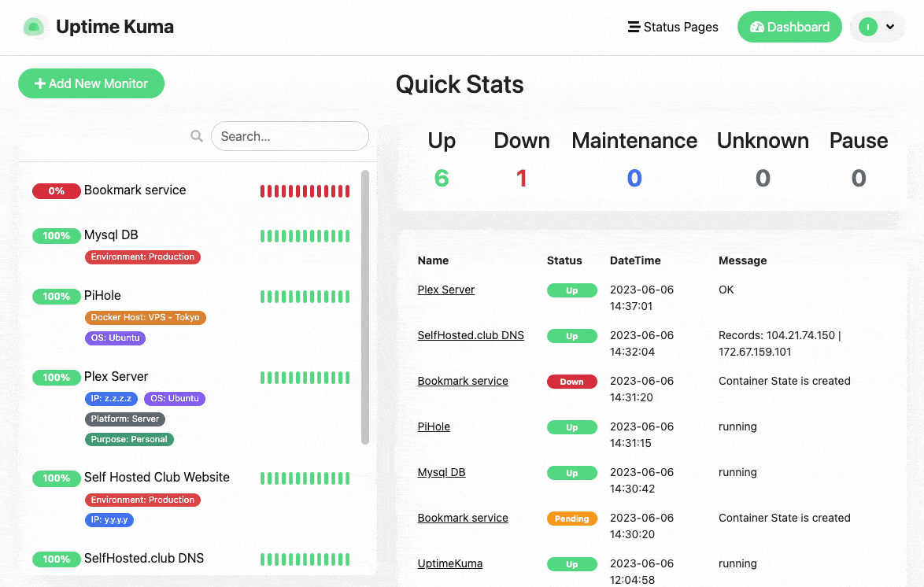Click Purpose: Personal tag
The height and width of the screenshot is (587, 924).
129,439
